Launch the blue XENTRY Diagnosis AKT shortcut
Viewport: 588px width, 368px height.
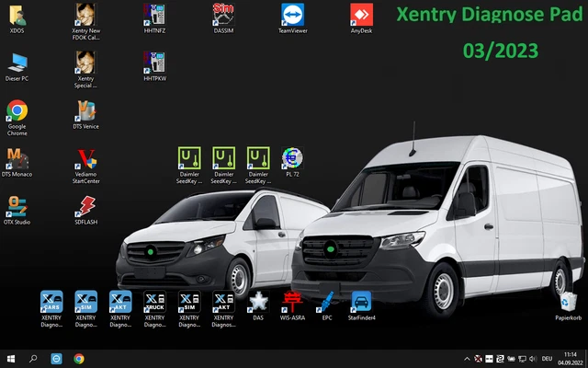(x=120, y=309)
